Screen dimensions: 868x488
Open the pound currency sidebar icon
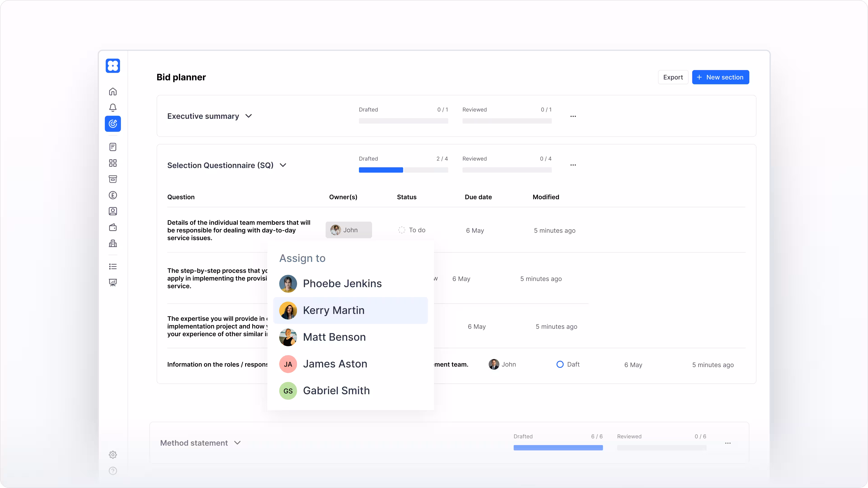point(113,195)
